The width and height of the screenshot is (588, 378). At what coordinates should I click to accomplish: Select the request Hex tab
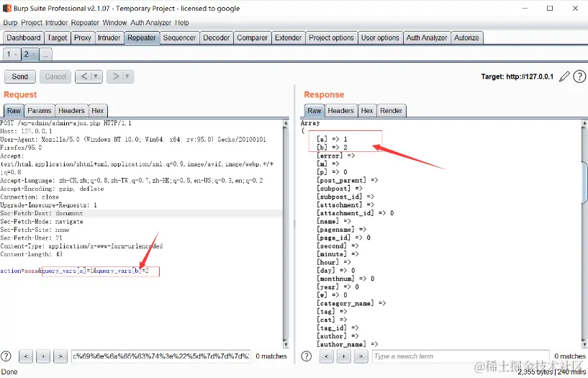pyautogui.click(x=97, y=111)
